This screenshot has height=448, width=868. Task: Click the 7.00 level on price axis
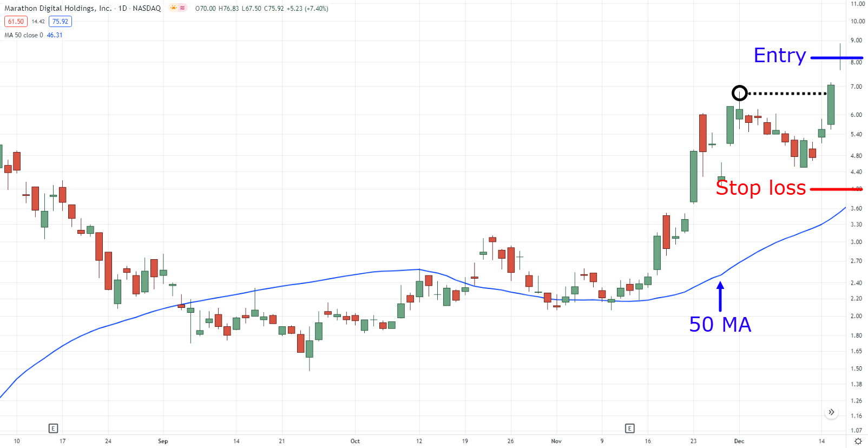(x=856, y=87)
